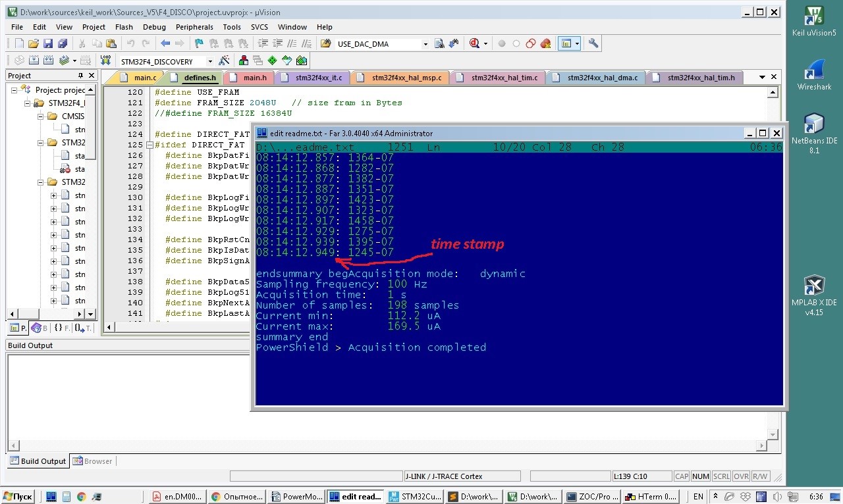
Task: Open the USE_DAC_DMA find combo dropdown
Action: pos(425,44)
